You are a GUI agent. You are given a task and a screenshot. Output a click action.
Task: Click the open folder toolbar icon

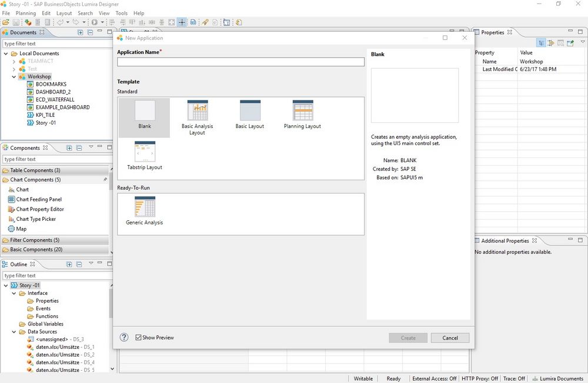[6, 22]
